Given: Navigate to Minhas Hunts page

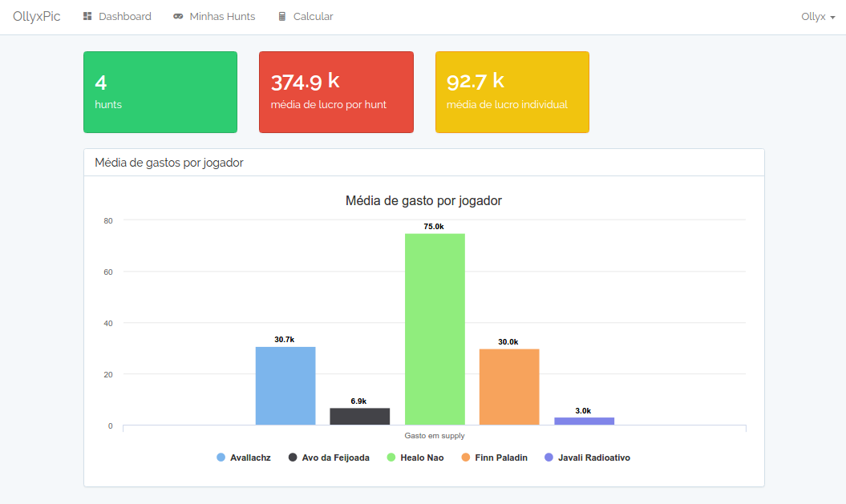Looking at the screenshot, I should (222, 17).
